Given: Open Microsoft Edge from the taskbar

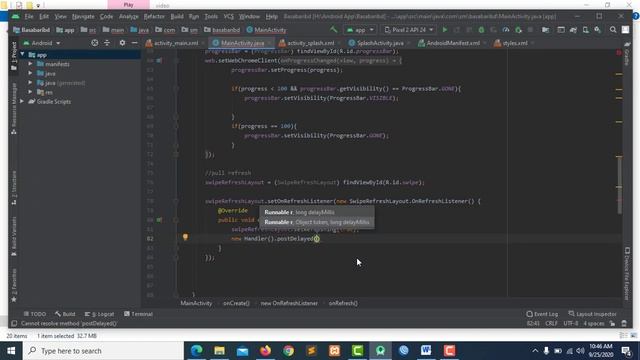Looking at the screenshot, I should pyautogui.click(x=197, y=351).
